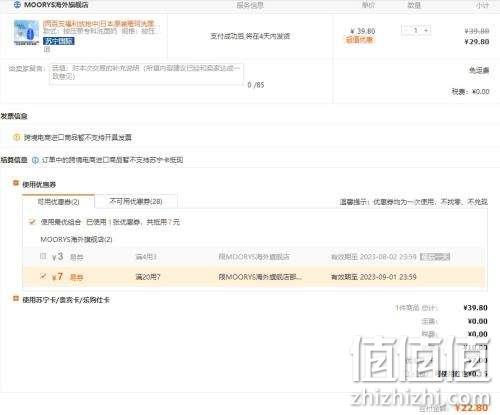Image resolution: width=500 pixels, height=415 pixels.
Task: Check the ¥3 coupon checkbox
Action: [43, 256]
